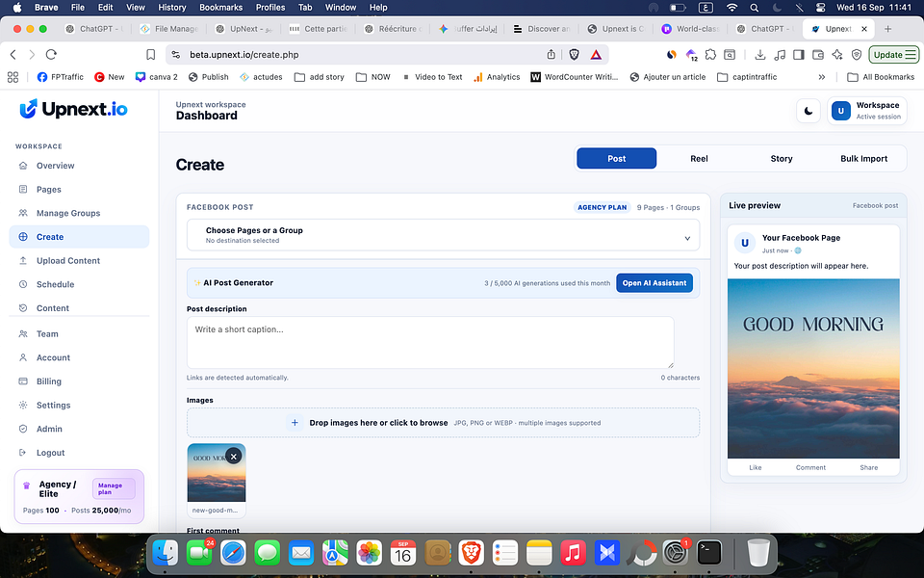Image resolution: width=924 pixels, height=578 pixels.
Task: Open the Billing section
Action: click(x=80, y=381)
